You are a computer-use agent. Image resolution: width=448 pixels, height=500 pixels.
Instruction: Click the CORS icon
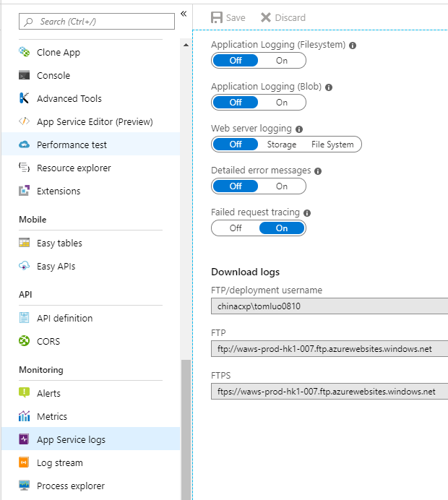(x=25, y=341)
